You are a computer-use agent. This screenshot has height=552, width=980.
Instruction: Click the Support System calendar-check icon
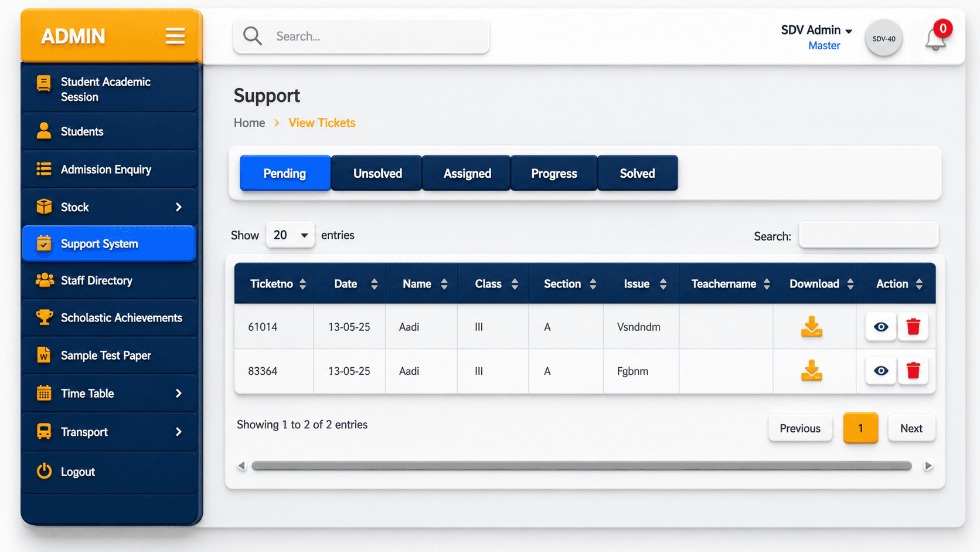[x=44, y=243]
